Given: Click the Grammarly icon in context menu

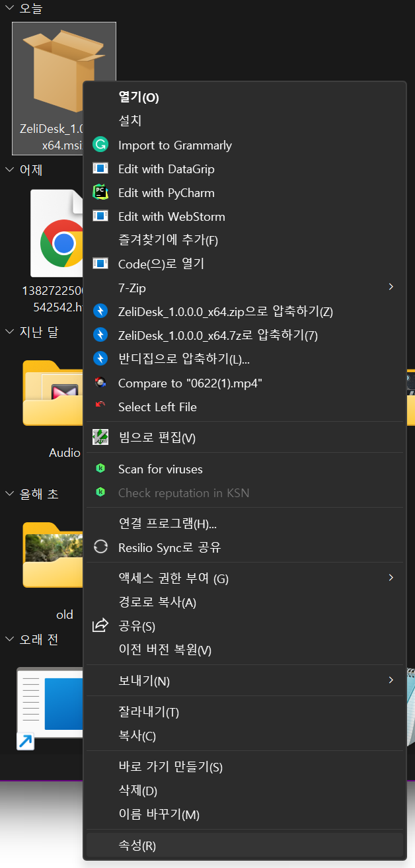Looking at the screenshot, I should [x=100, y=145].
